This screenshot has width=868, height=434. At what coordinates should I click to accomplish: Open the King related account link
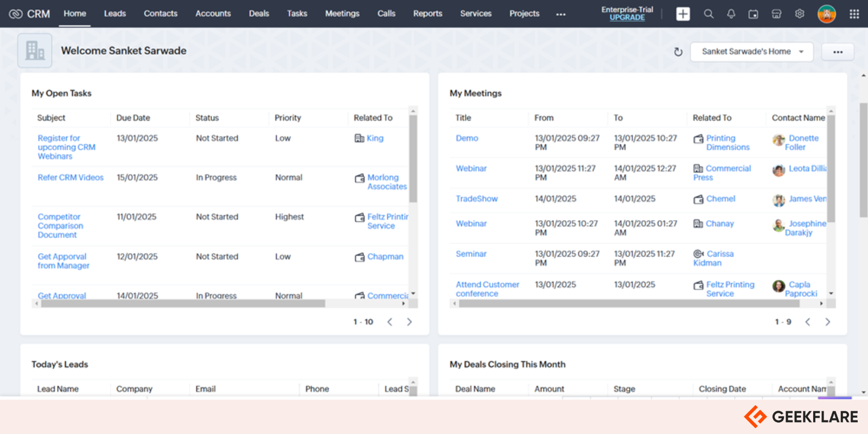coord(375,138)
